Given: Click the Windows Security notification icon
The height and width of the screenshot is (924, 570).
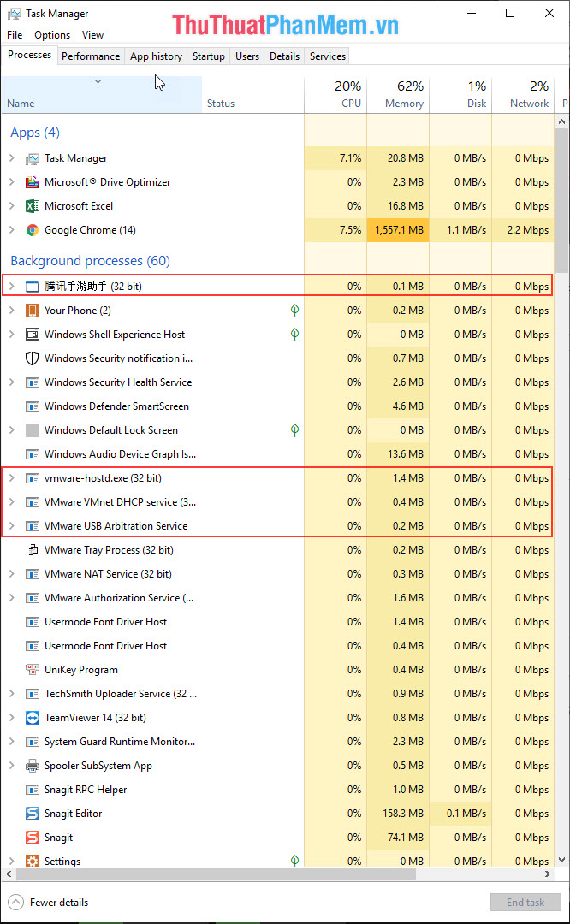Looking at the screenshot, I should (x=32, y=358).
